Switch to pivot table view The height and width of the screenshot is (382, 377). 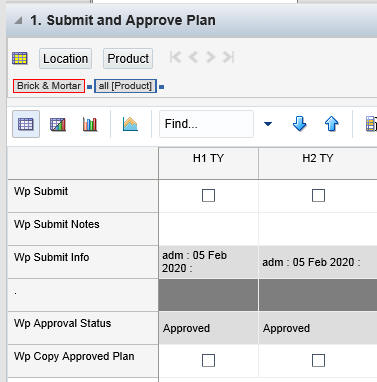pos(26,124)
